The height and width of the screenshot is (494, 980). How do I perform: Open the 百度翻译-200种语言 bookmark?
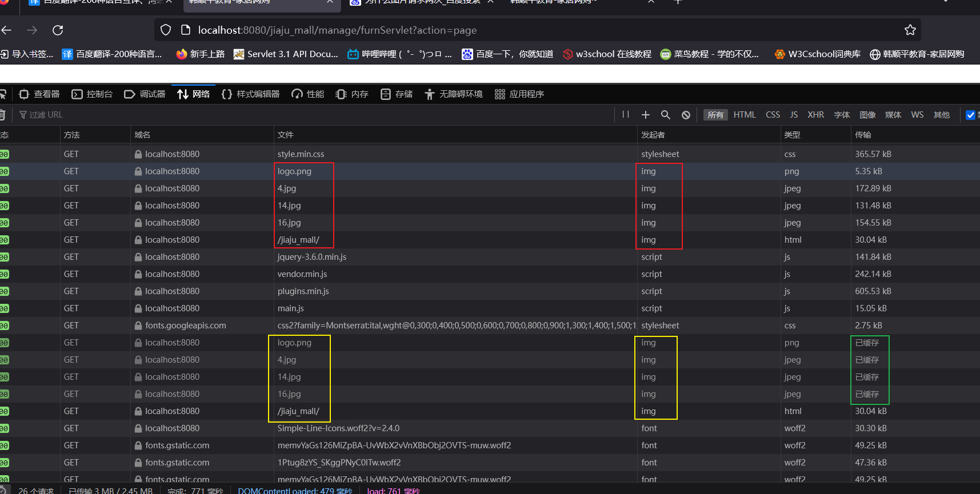point(112,54)
